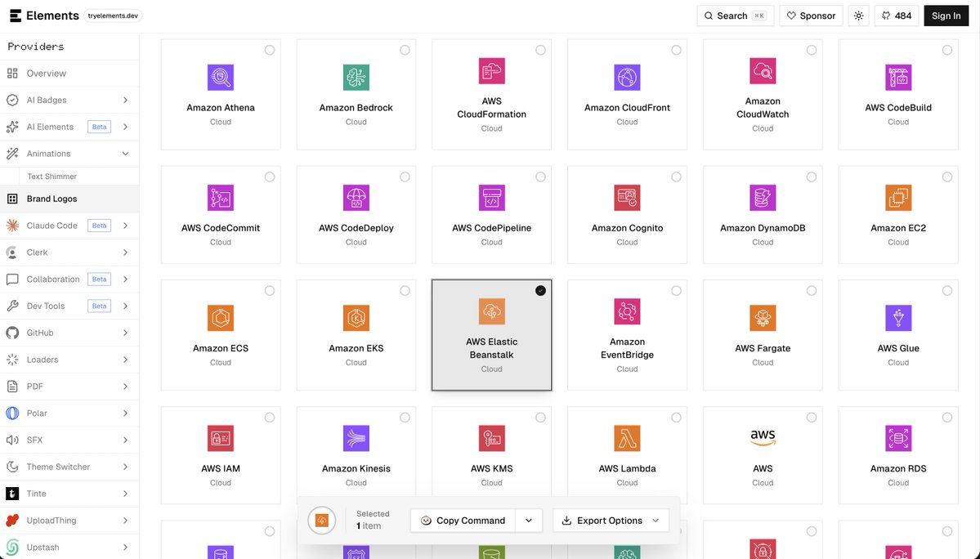The image size is (980, 559).
Task: Expand the Claude Code sidebar section
Action: tap(126, 226)
